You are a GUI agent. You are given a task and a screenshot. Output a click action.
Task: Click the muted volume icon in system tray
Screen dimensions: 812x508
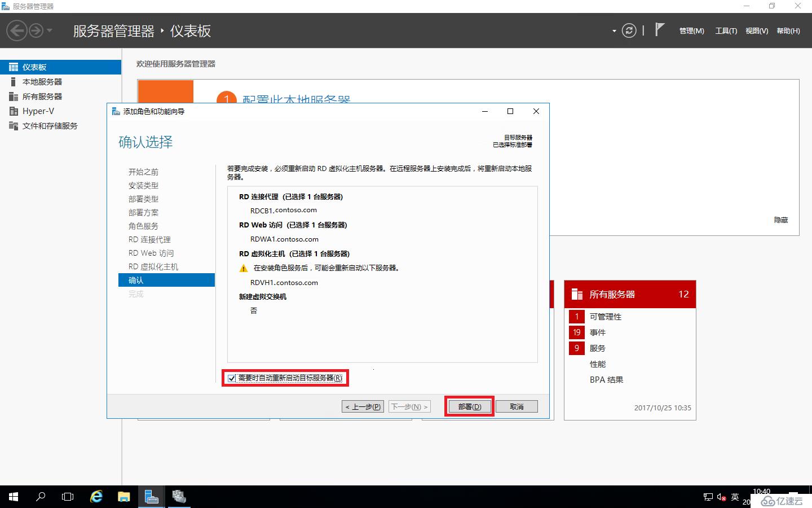click(x=722, y=497)
